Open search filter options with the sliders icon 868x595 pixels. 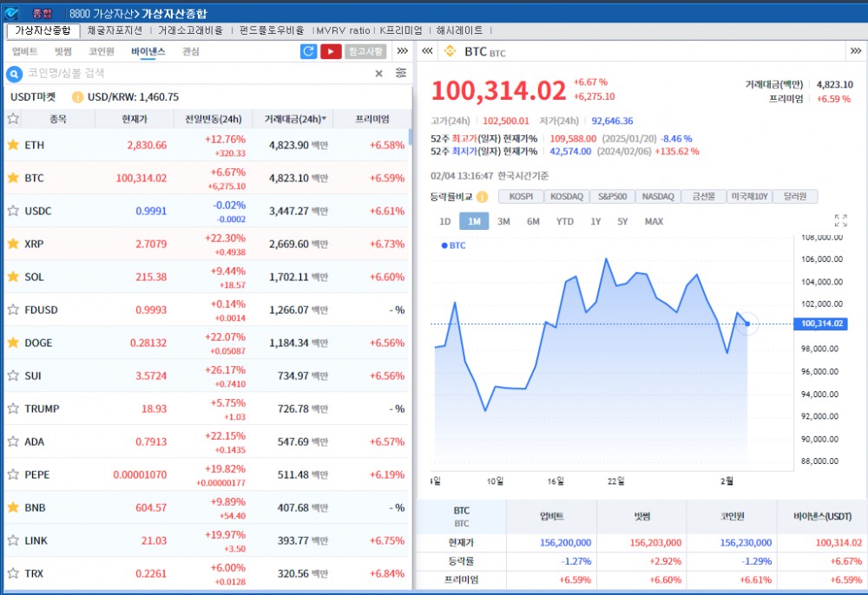tap(400, 73)
